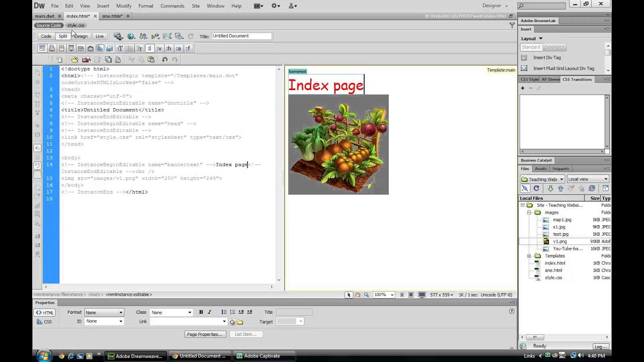Switch to the one.html document tab
This screenshot has width=644, height=362.
[x=112, y=16]
